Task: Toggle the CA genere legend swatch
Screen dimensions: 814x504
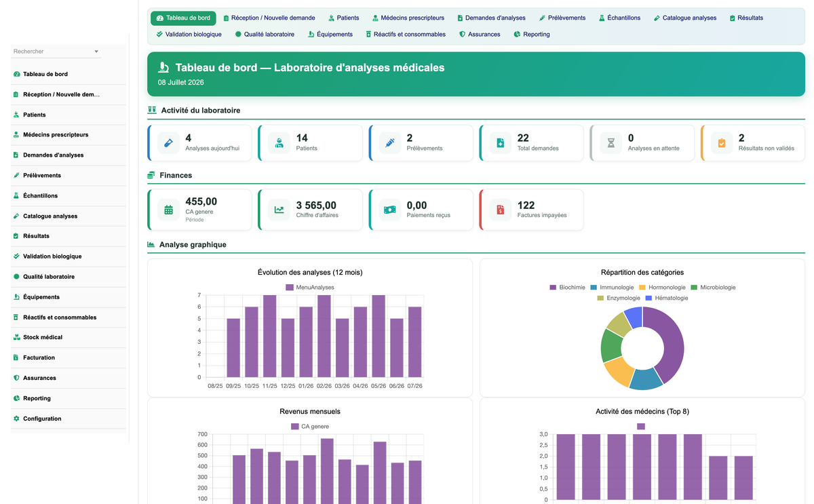Action: click(x=295, y=427)
